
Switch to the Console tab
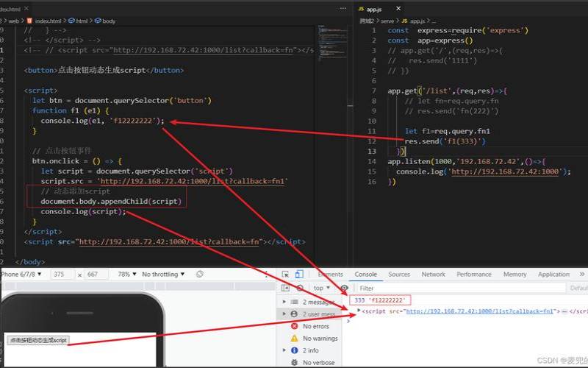tap(365, 274)
